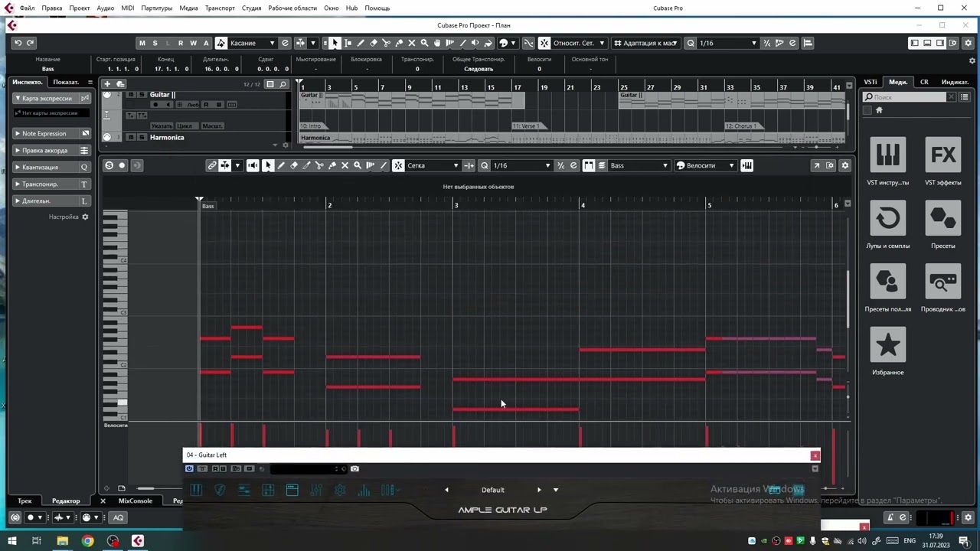Mute the Harmonica track
The height and width of the screenshot is (551, 980).
coord(131,137)
